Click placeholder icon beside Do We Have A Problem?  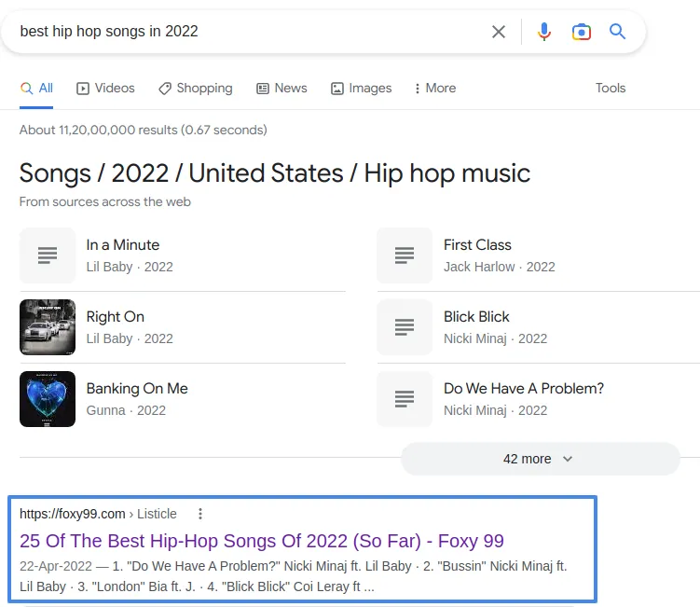(405, 399)
